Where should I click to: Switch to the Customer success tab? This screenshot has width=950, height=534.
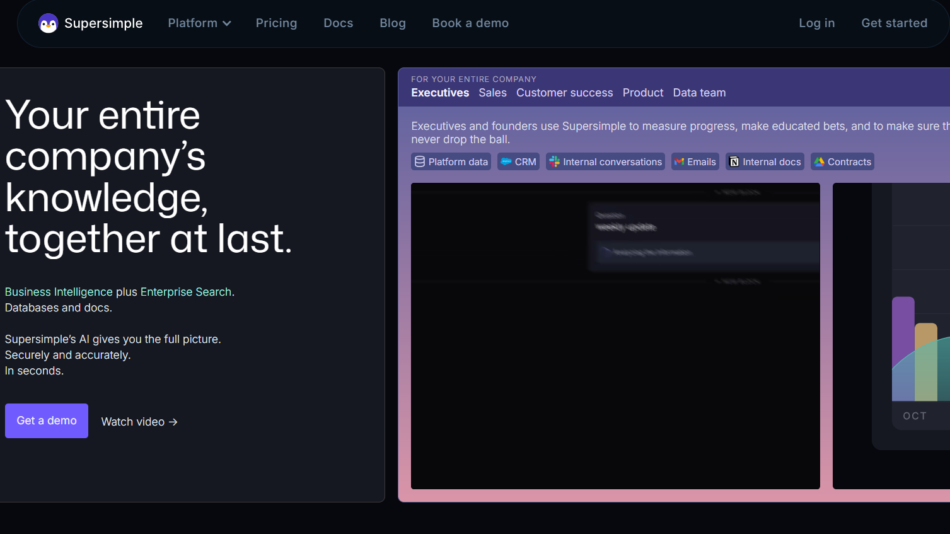point(564,93)
